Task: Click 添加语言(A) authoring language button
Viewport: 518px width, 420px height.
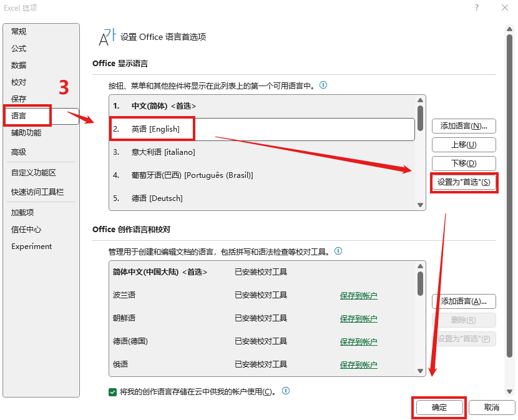Action: [464, 301]
